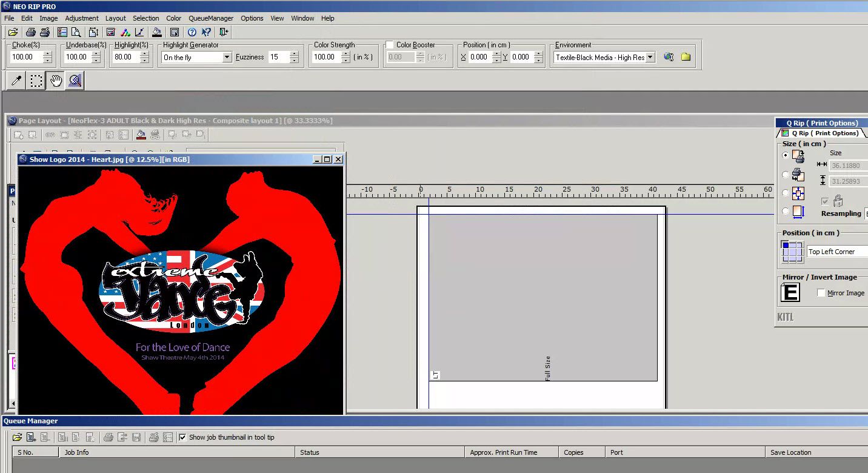Click the Full Size grey layout placeholder
The image size is (868, 473).
pyautogui.click(x=543, y=298)
